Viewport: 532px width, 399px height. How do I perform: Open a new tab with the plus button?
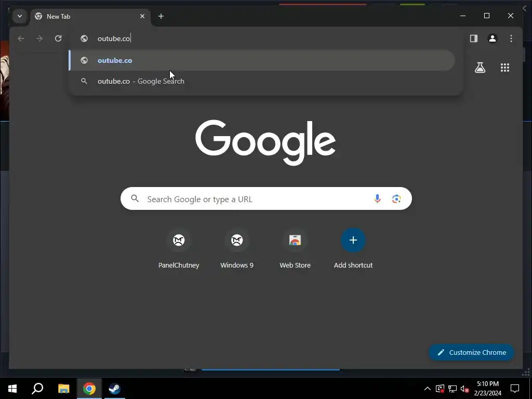(x=161, y=16)
